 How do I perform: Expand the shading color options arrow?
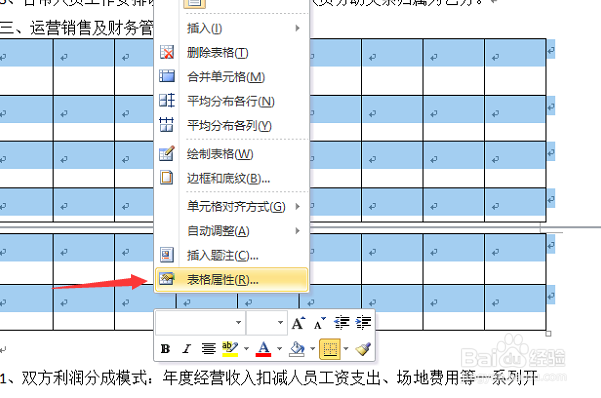pyautogui.click(x=313, y=349)
